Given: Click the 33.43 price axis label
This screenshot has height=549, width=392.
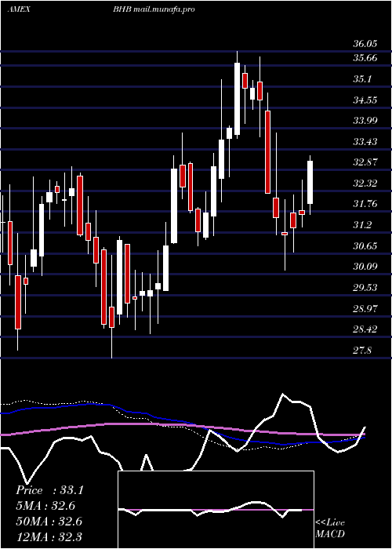Looking at the screenshot, I should (x=365, y=142).
